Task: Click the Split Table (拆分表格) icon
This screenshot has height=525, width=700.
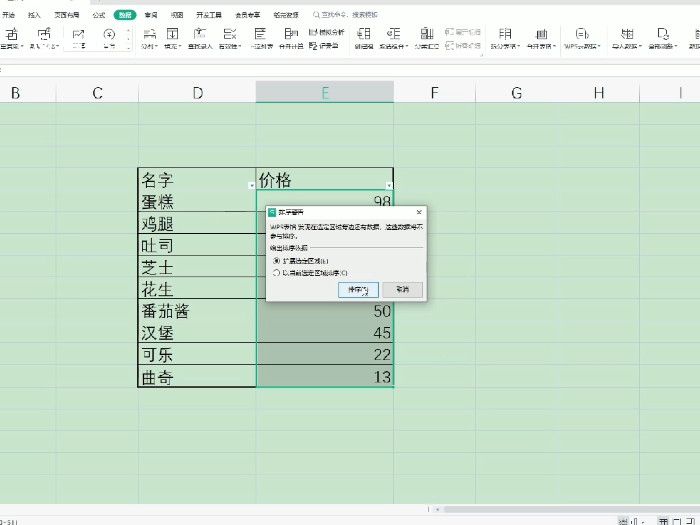Action: click(x=505, y=34)
